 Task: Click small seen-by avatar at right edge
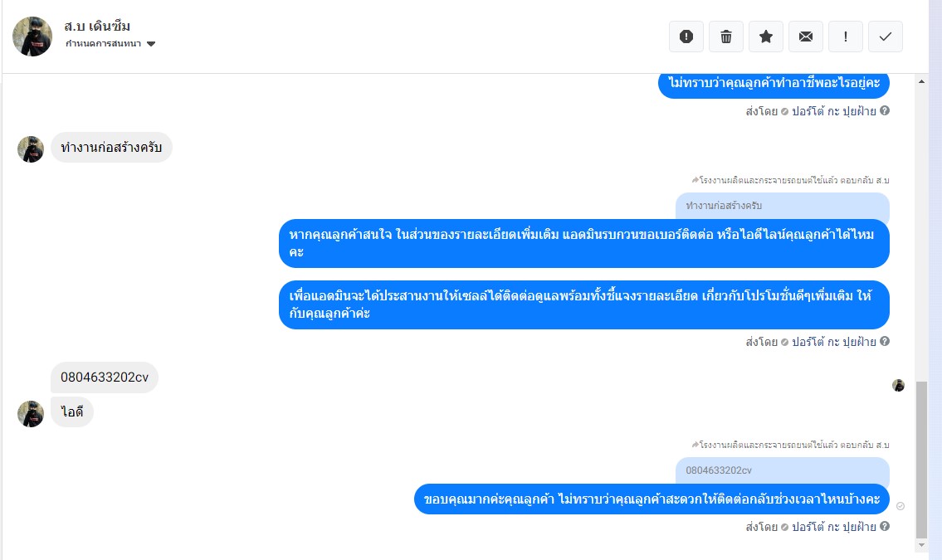pos(898,385)
